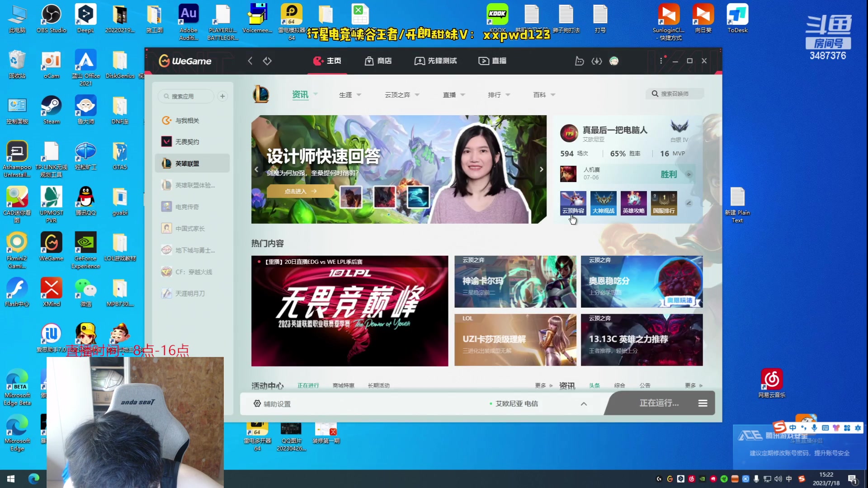Viewport: 868px width, 488px height.
Task: Select the 头条 news tab
Action: (594, 385)
